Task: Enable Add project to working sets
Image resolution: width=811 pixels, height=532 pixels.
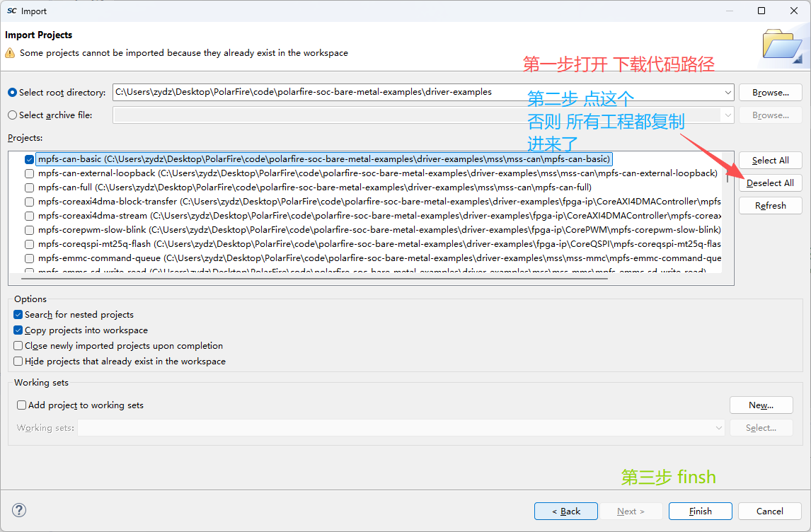Action: 21,405
